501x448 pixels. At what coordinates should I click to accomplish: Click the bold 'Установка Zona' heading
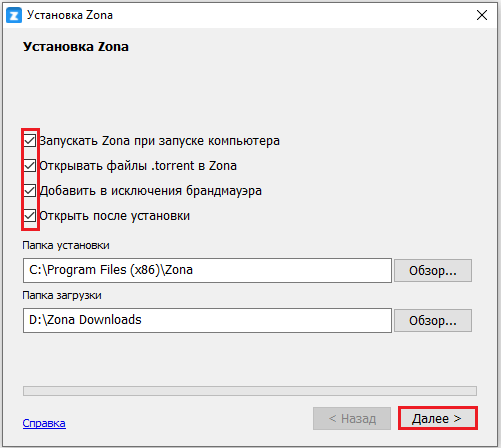pyautogui.click(x=76, y=47)
